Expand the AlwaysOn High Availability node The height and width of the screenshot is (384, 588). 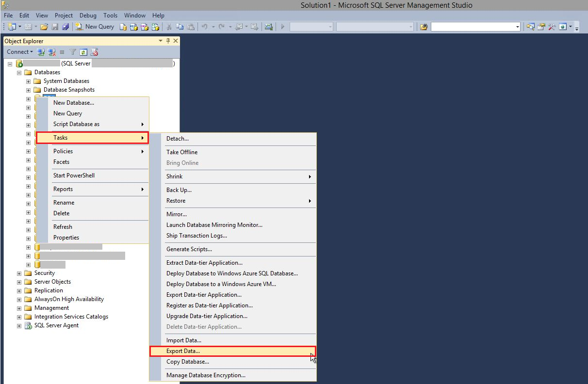pyautogui.click(x=19, y=299)
